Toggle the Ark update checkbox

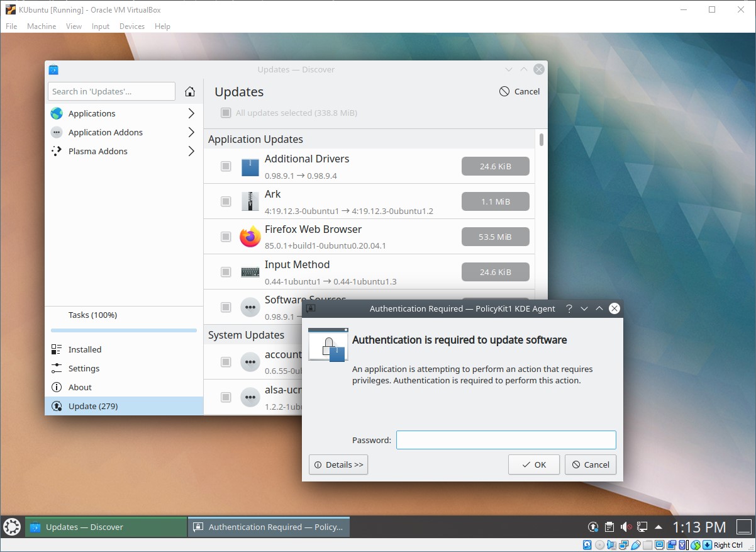[225, 201]
